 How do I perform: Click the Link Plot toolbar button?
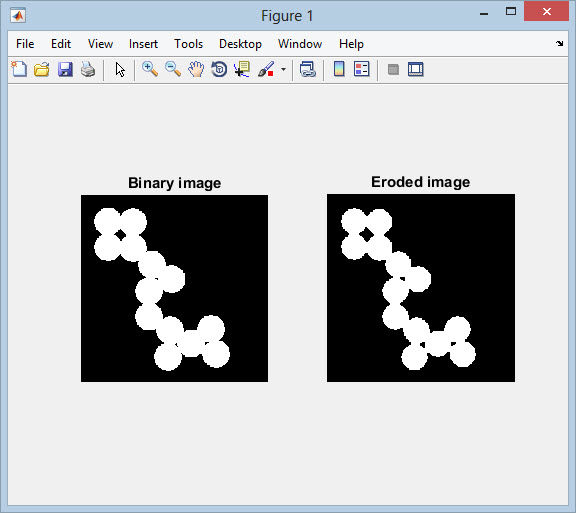307,69
